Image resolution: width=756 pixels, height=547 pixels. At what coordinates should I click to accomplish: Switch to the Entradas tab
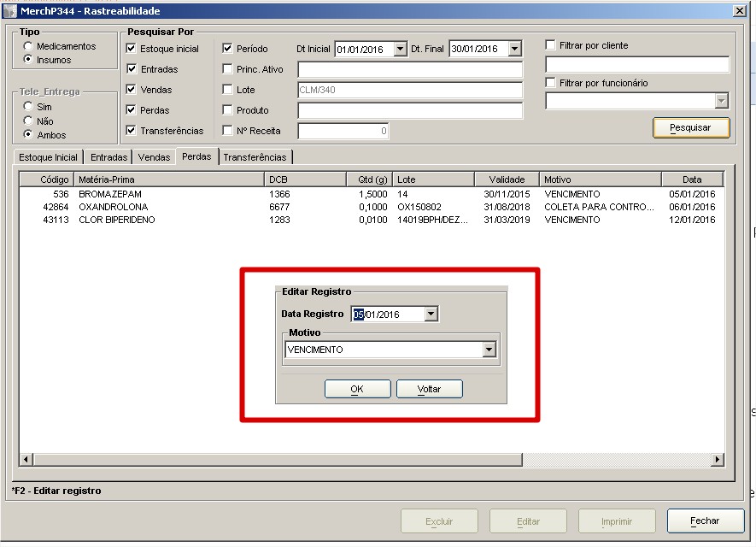pyautogui.click(x=109, y=157)
